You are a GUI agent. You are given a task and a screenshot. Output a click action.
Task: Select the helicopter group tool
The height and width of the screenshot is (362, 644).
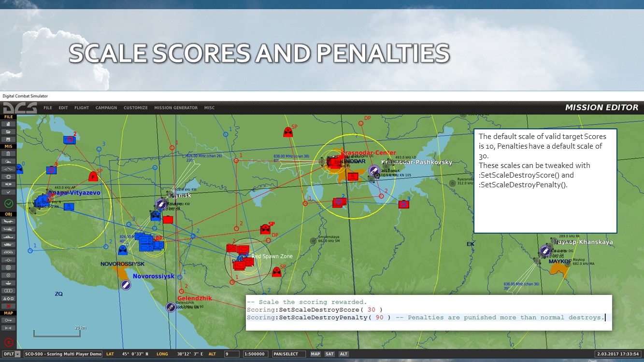pyautogui.click(x=8, y=229)
